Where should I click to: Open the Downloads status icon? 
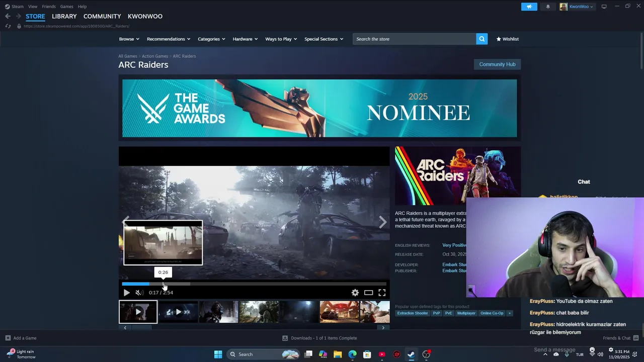tap(285, 338)
